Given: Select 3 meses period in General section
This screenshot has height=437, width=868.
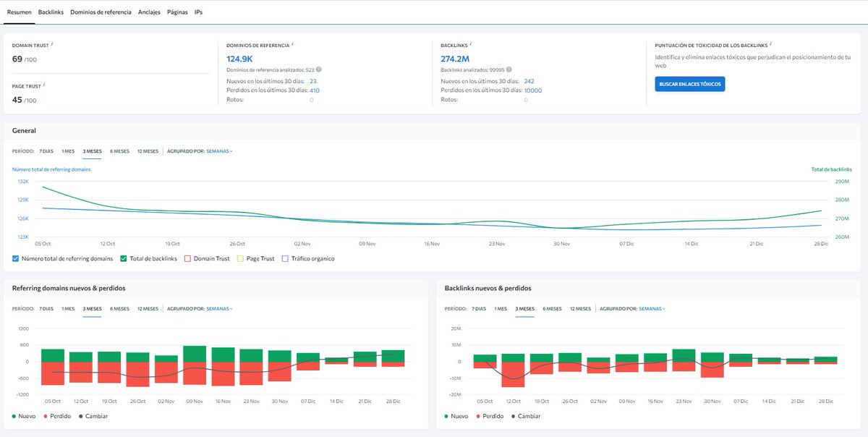Looking at the screenshot, I should point(92,151).
